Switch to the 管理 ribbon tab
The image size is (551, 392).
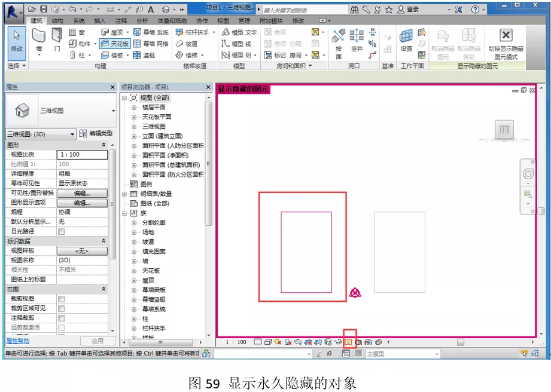pyautogui.click(x=244, y=21)
